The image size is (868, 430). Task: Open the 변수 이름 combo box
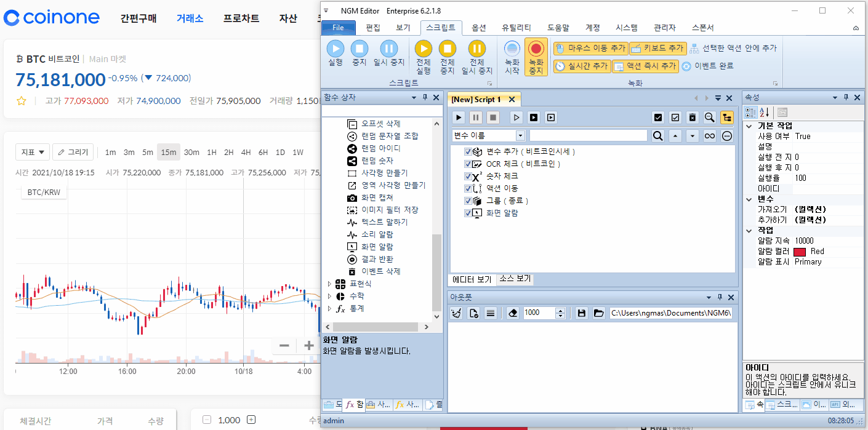[488, 136]
